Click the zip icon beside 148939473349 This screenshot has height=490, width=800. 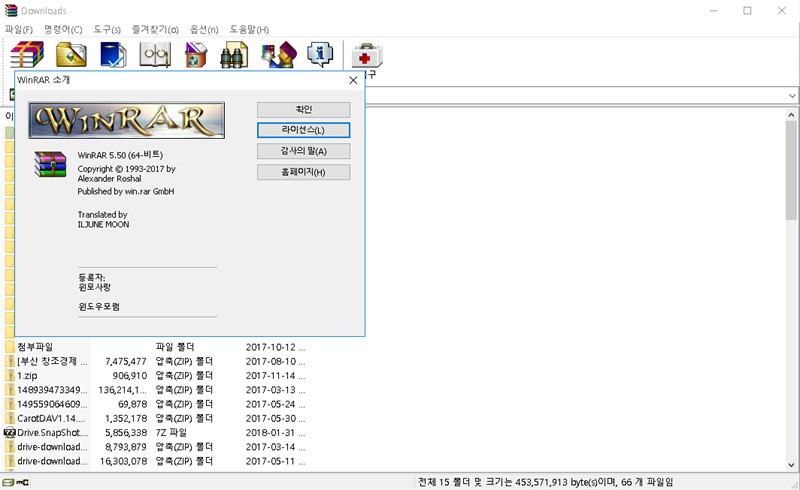[10, 390]
